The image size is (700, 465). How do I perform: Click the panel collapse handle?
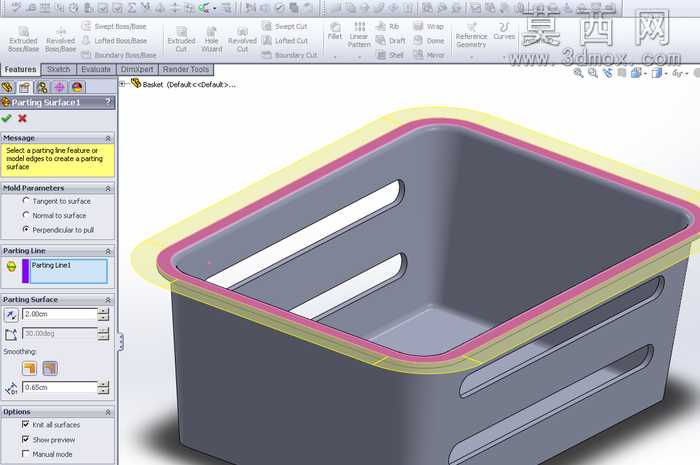click(x=120, y=342)
